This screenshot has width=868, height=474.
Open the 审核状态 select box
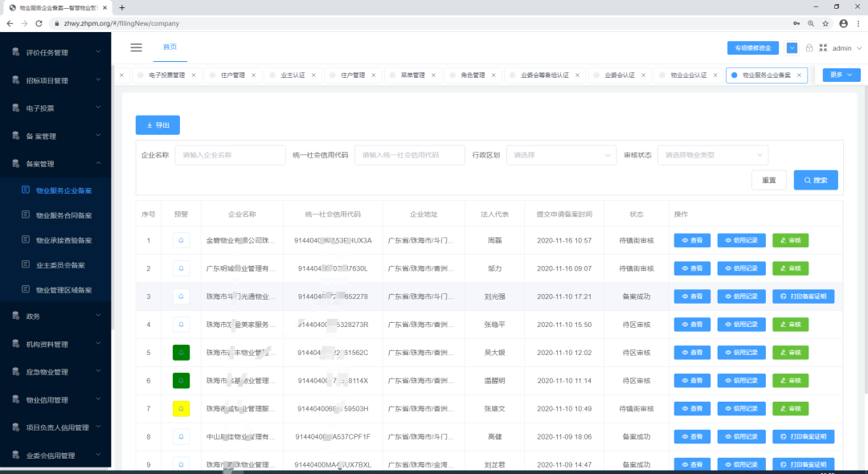[x=712, y=155]
